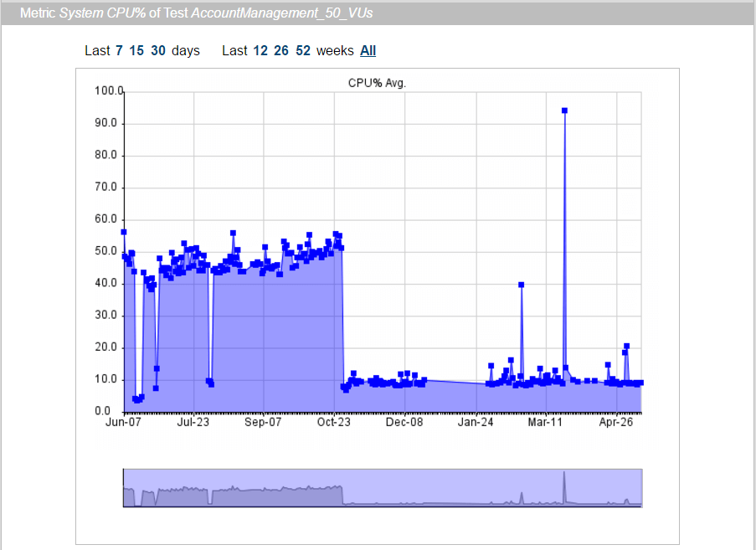This screenshot has height=550, width=756.
Task: Click the small 20% spike near Apr-26
Action: coord(626,345)
